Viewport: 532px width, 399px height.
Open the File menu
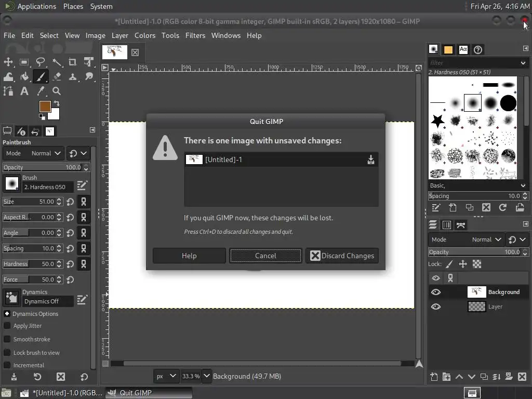(x=9, y=35)
